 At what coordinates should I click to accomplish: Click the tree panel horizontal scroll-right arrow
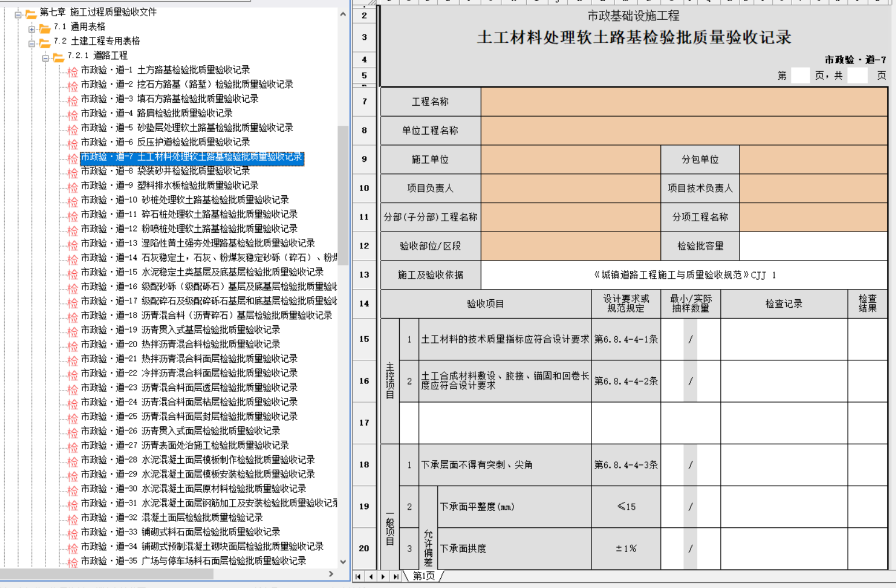click(331, 574)
